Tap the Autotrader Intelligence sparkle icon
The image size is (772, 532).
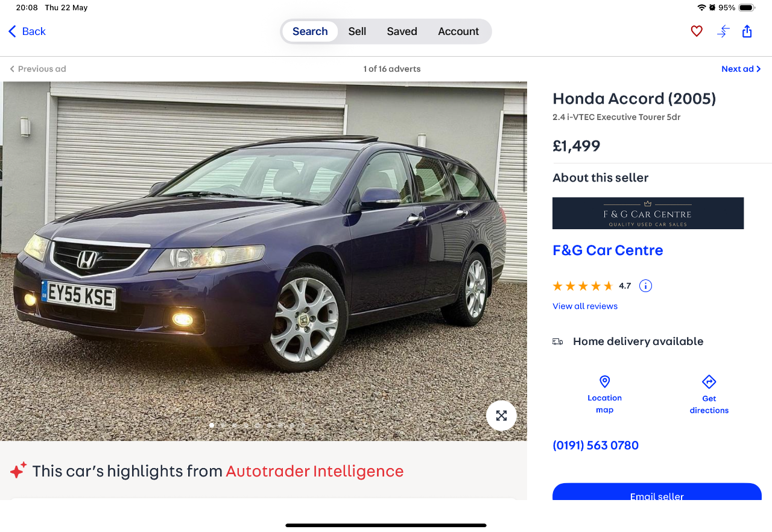(x=18, y=470)
